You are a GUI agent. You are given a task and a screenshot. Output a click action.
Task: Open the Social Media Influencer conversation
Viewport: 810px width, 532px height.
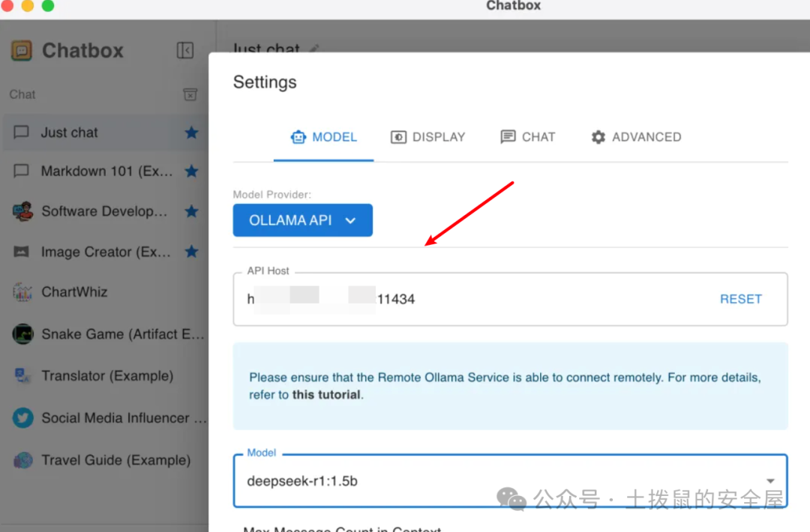[105, 417]
